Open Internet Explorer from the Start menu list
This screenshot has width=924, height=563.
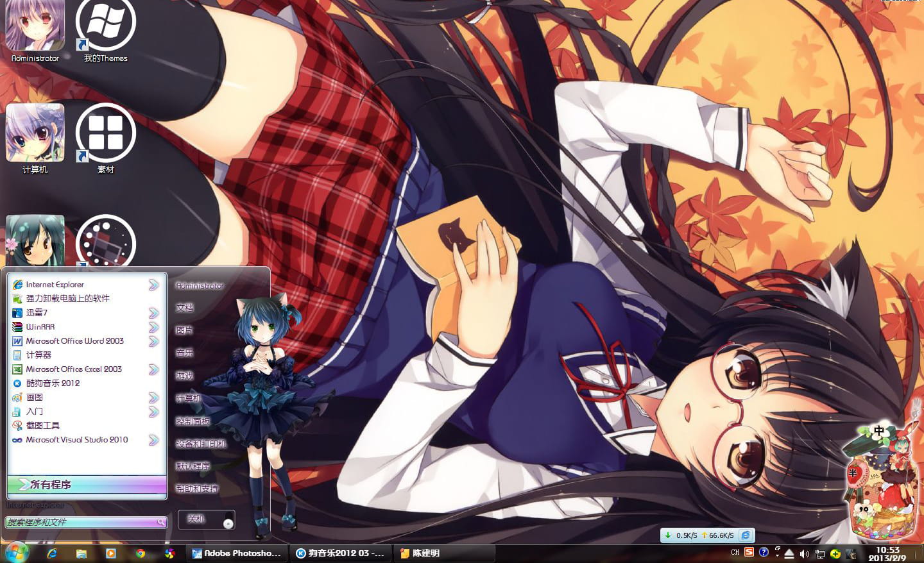pyautogui.click(x=55, y=285)
